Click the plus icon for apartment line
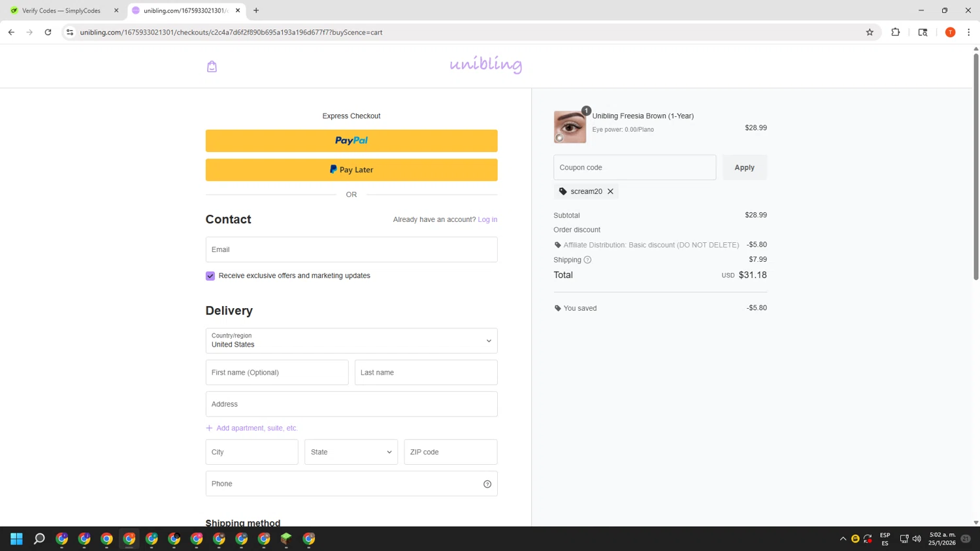 [x=209, y=428]
